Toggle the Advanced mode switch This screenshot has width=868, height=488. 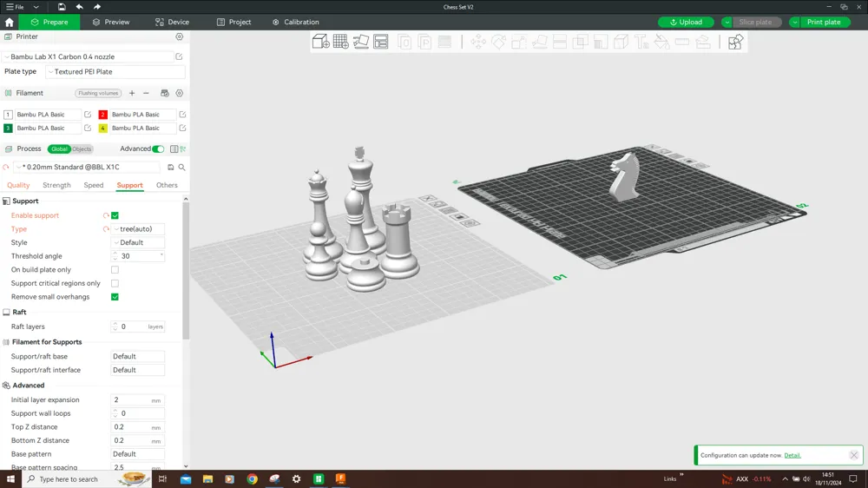click(158, 148)
